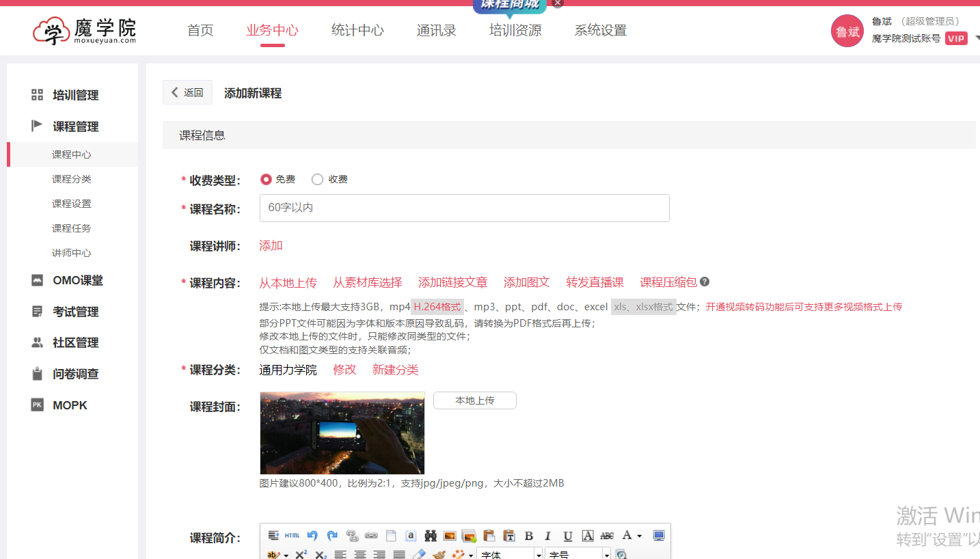This screenshot has height=559, width=980.
Task: Toggle italic formatting in editor
Action: [x=548, y=536]
